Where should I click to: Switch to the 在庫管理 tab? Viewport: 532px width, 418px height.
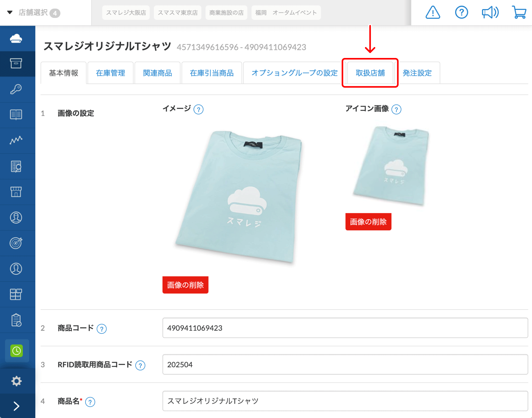pyautogui.click(x=111, y=73)
